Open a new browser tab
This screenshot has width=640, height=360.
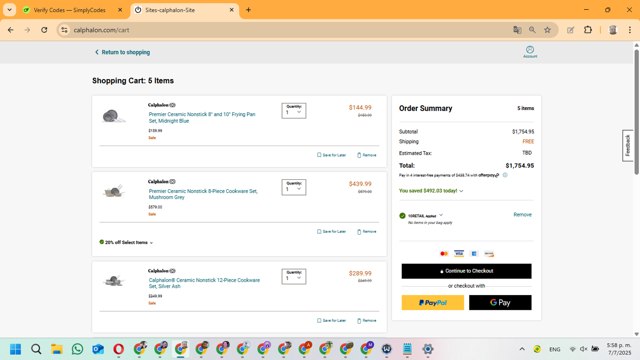[248, 10]
